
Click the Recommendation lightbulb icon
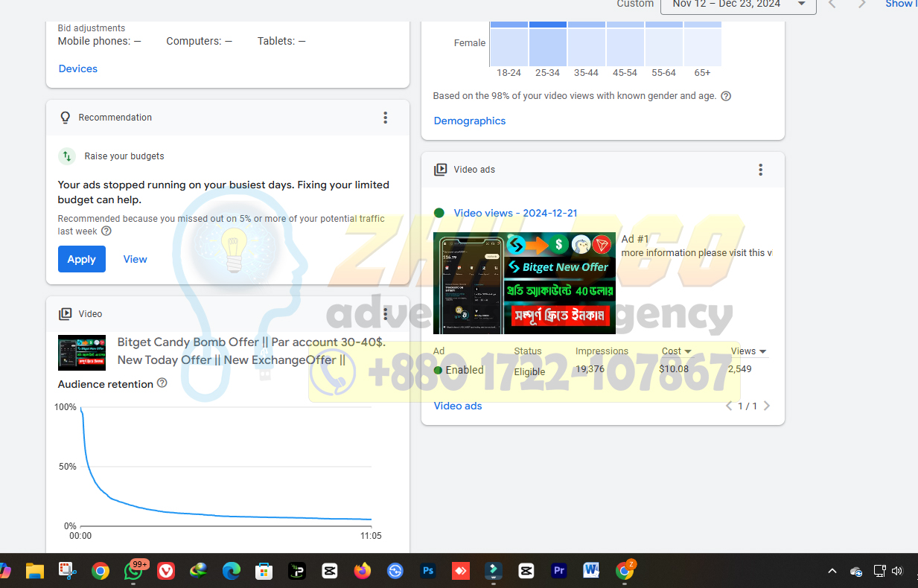click(x=66, y=118)
